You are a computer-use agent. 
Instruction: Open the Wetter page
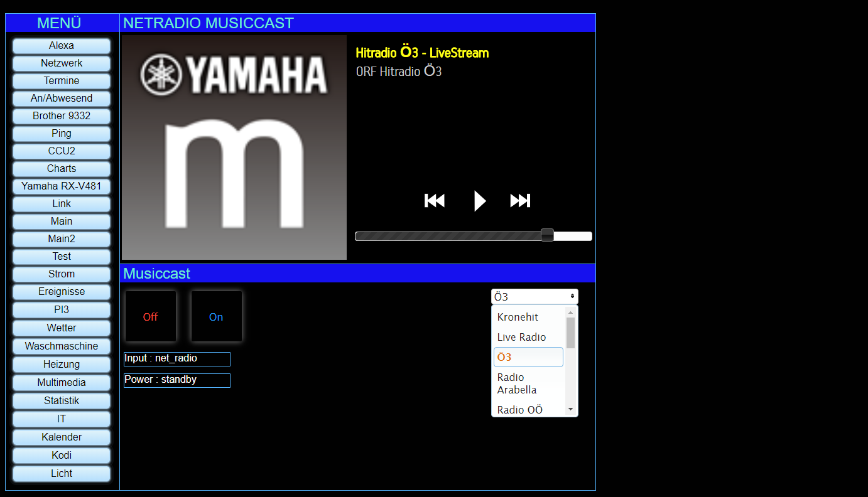[62, 328]
